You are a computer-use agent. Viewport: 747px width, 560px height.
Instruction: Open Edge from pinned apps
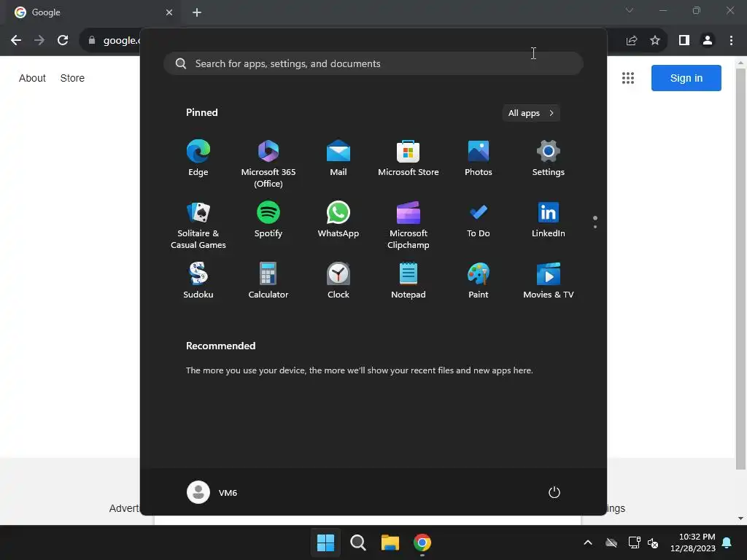[x=198, y=158]
